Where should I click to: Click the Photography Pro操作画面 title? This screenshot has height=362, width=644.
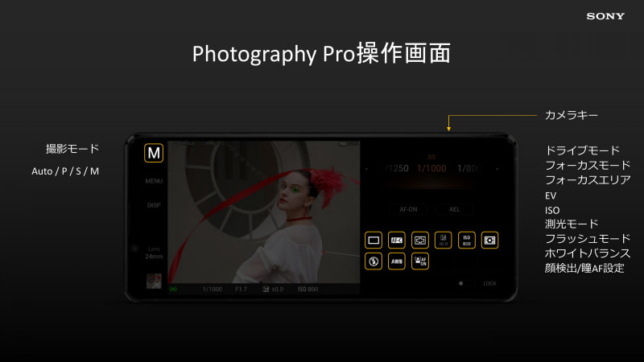321,54
